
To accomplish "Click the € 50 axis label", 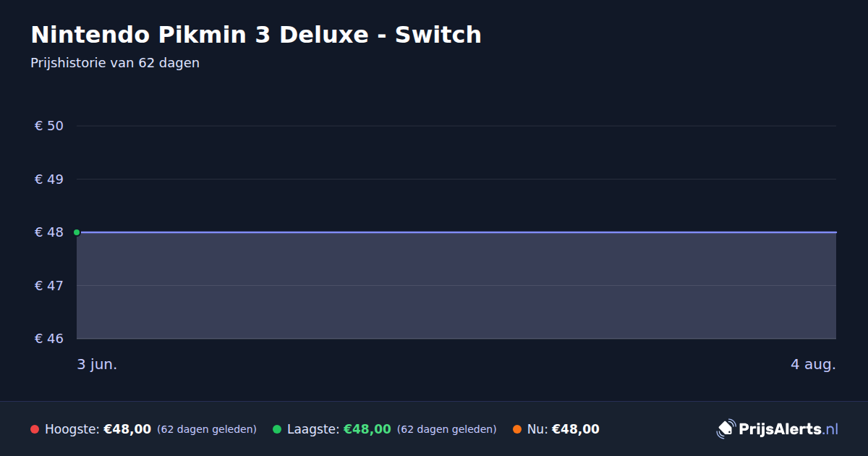I will 49,126.
